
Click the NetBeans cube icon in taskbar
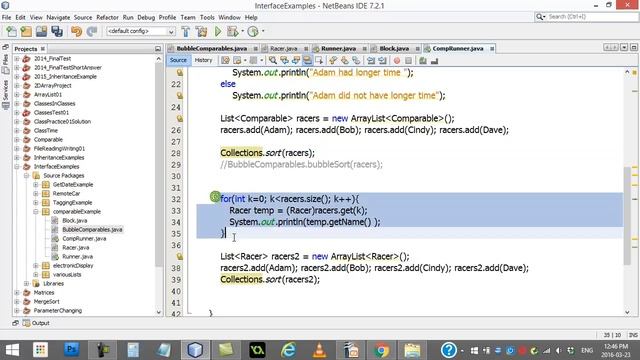(195, 350)
